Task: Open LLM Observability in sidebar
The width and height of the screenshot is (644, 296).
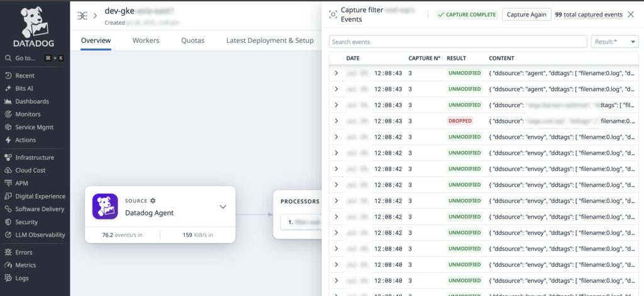Action: click(40, 235)
